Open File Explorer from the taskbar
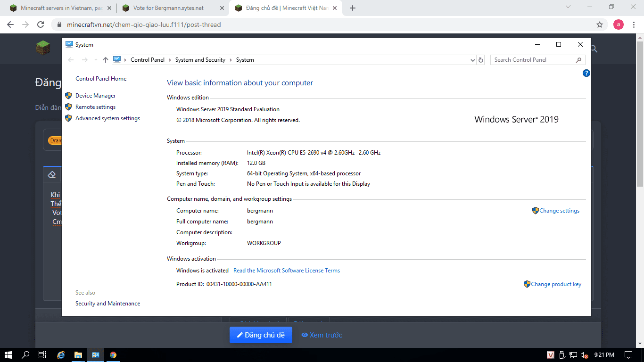This screenshot has height=362, width=644. tap(78, 355)
